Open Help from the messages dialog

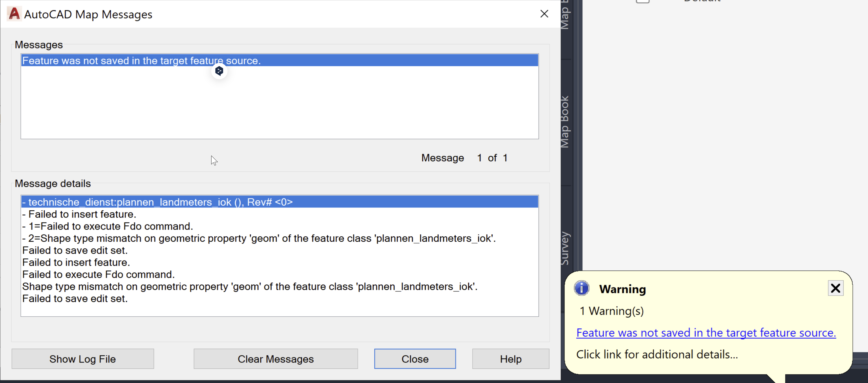coord(510,359)
